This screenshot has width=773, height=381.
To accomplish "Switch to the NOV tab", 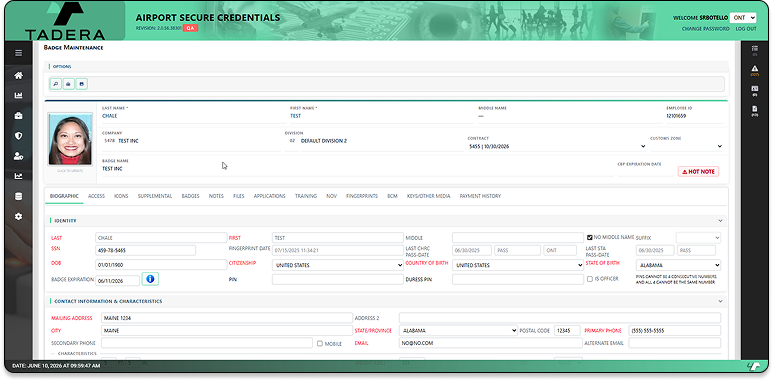I will click(x=331, y=196).
